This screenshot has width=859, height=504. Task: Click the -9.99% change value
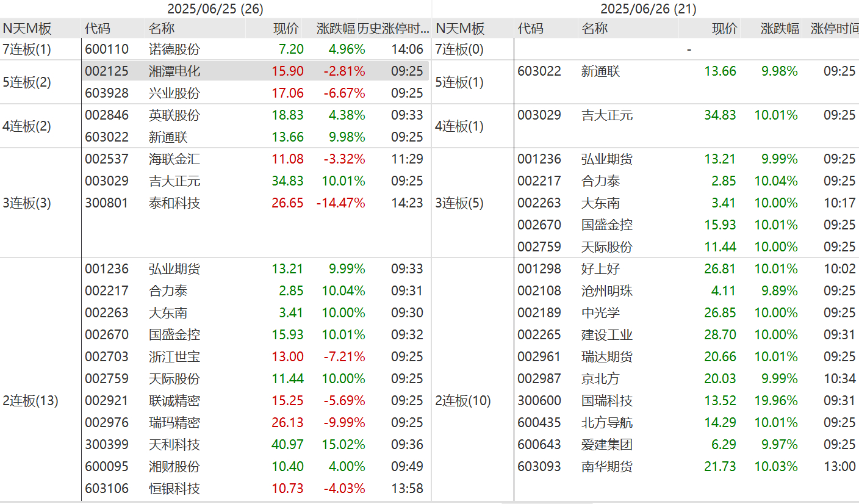344,423
